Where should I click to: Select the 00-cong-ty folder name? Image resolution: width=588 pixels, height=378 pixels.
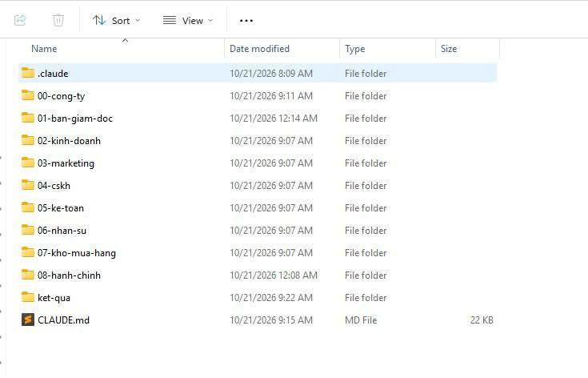[61, 96]
